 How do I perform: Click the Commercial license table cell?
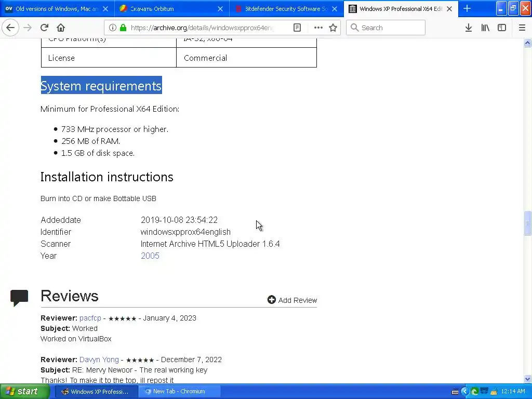point(246,58)
